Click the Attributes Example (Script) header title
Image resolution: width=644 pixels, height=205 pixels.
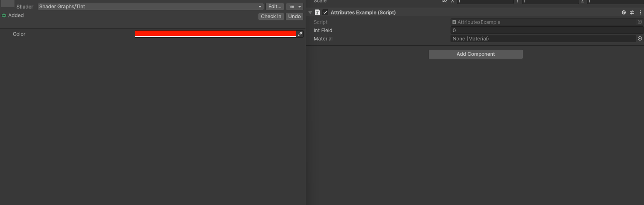[x=363, y=12]
